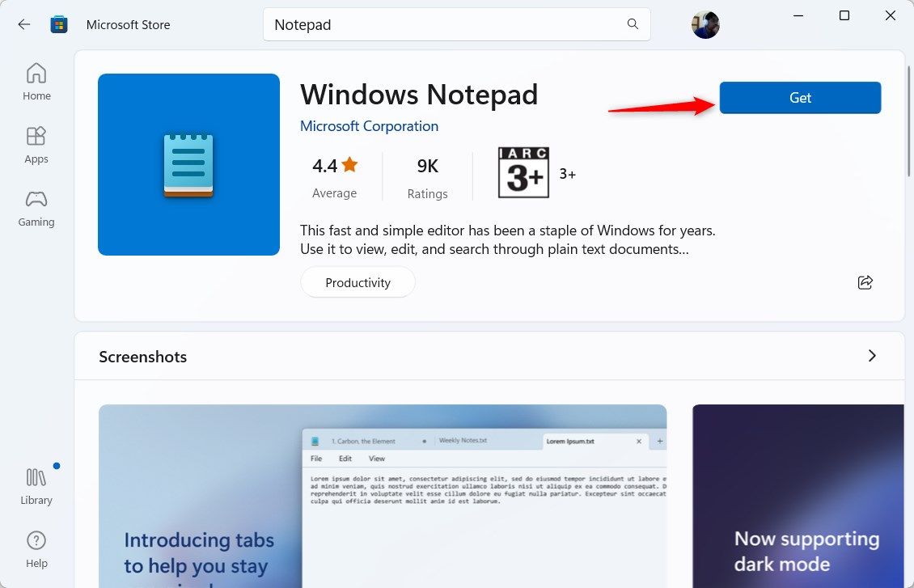The height and width of the screenshot is (588, 914).
Task: Click the Windows Notepad title
Action: pyautogui.click(x=419, y=95)
